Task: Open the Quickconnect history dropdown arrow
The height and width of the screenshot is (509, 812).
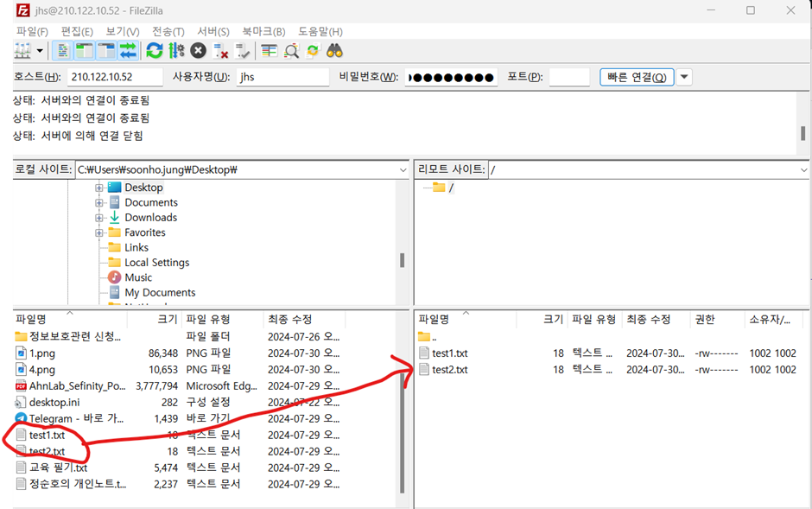Action: pos(684,77)
